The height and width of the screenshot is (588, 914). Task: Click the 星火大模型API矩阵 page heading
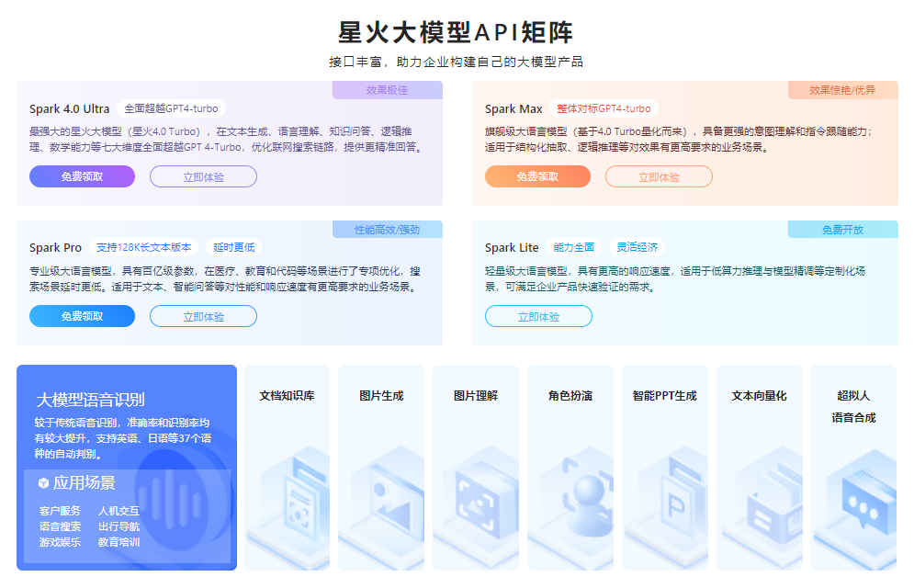coord(457,32)
